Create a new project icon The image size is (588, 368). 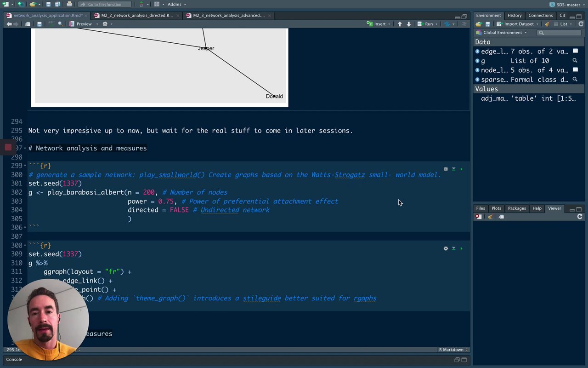click(21, 4)
